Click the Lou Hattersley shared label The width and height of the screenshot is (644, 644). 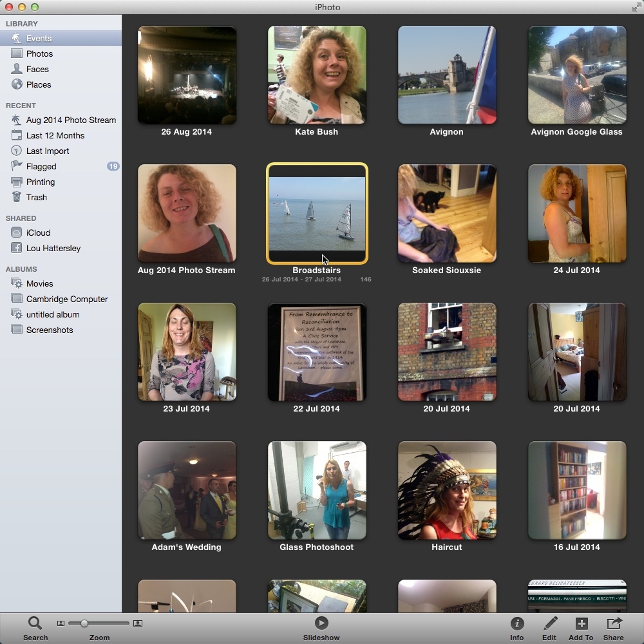pos(53,248)
